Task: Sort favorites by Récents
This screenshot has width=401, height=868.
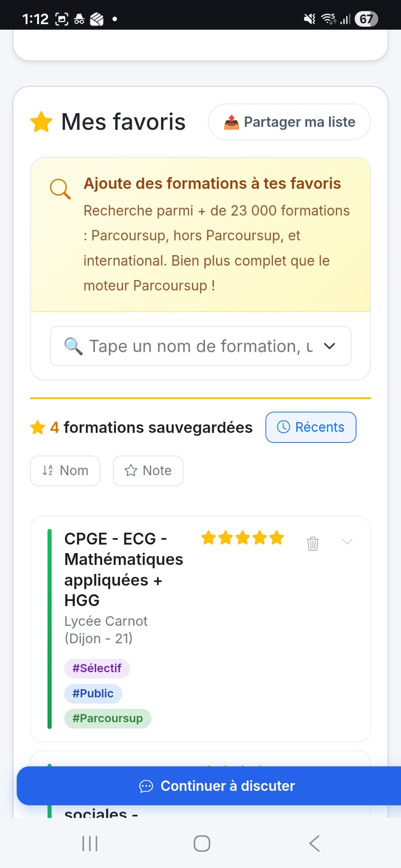Action: (x=311, y=427)
